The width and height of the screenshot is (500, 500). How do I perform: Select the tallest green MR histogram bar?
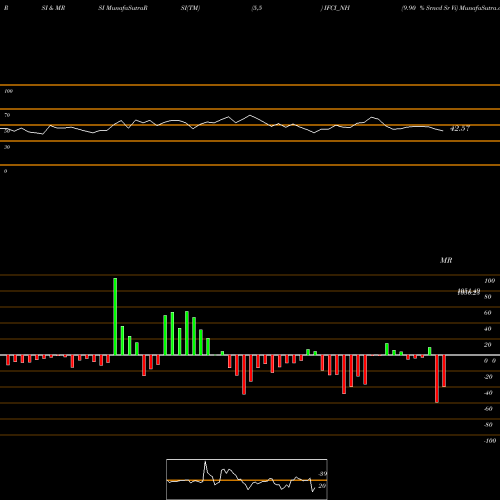click(115, 317)
